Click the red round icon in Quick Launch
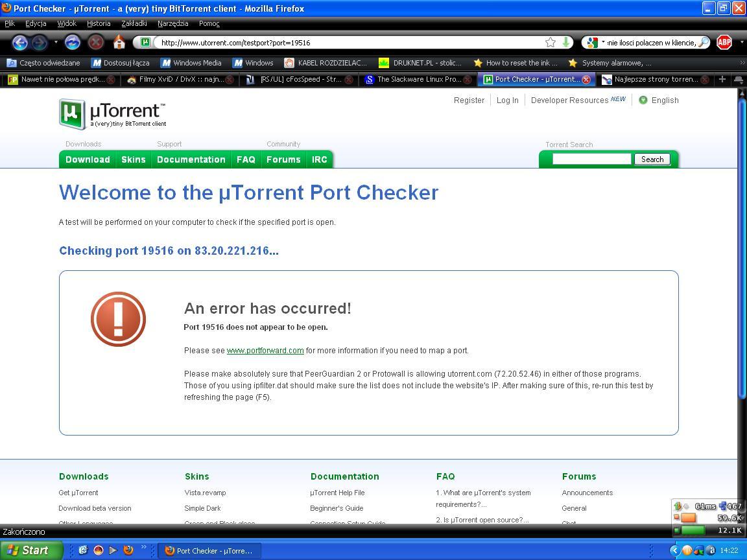 tap(98, 550)
